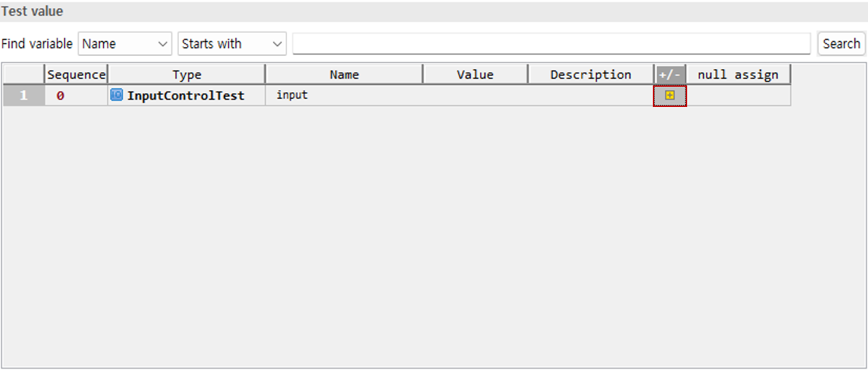868x374 pixels.
Task: Click the Description cell for input
Action: coord(590,96)
